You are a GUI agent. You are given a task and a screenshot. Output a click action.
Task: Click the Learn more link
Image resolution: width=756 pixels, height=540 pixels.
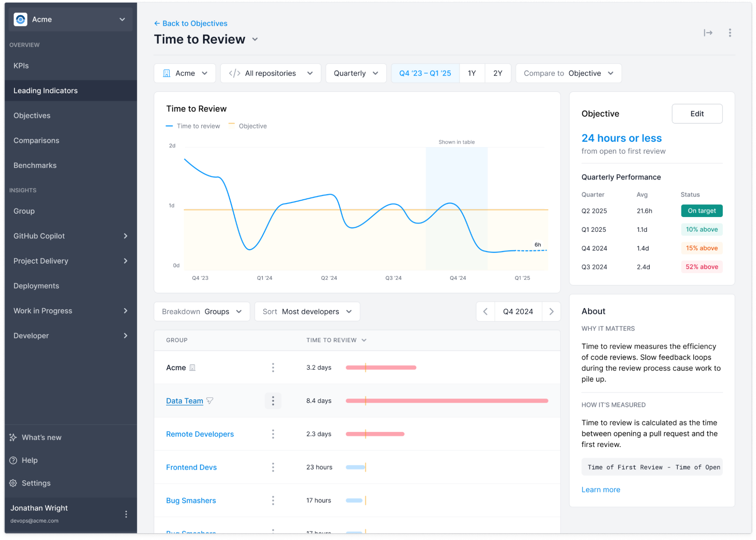601,490
